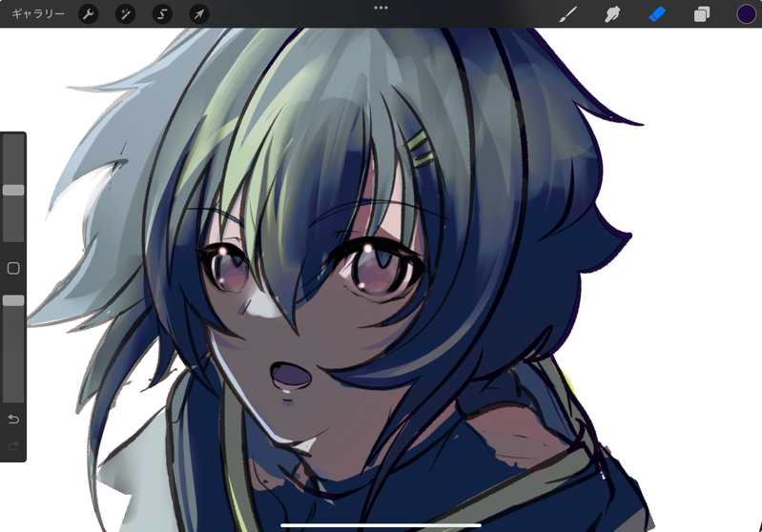
Task: Open the Adjustments magic wand menu
Action: (125, 14)
